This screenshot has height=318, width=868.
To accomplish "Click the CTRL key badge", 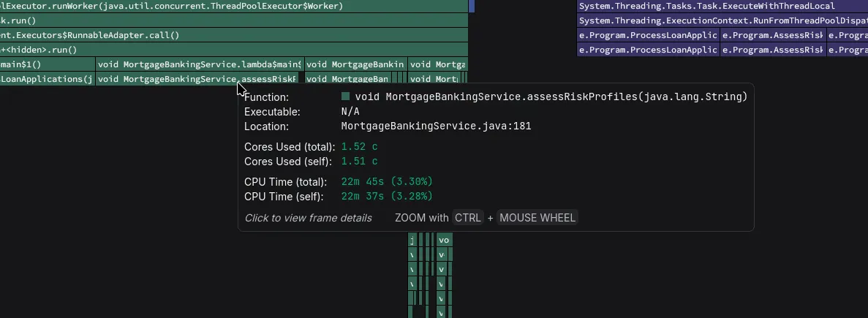I will click(x=467, y=218).
